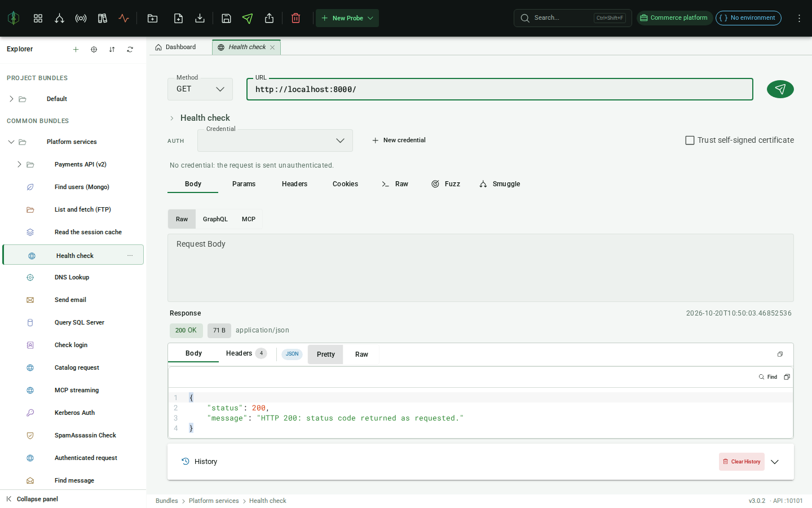The height and width of the screenshot is (508, 812).
Task: Click the share/export icon in the toolbar
Action: tap(269, 18)
